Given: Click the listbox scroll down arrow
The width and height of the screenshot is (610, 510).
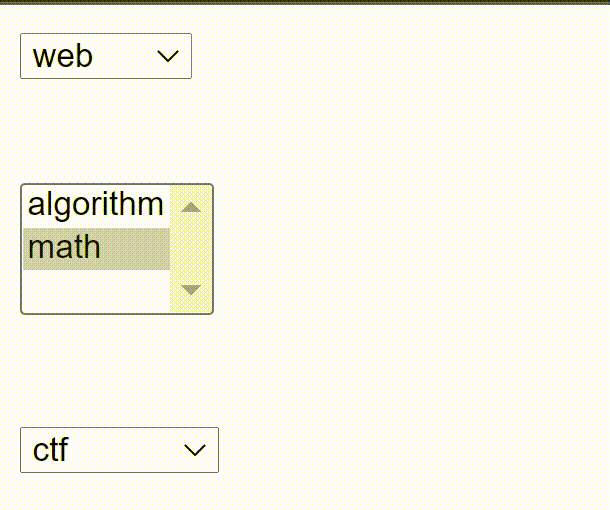Looking at the screenshot, I should click(x=191, y=290).
